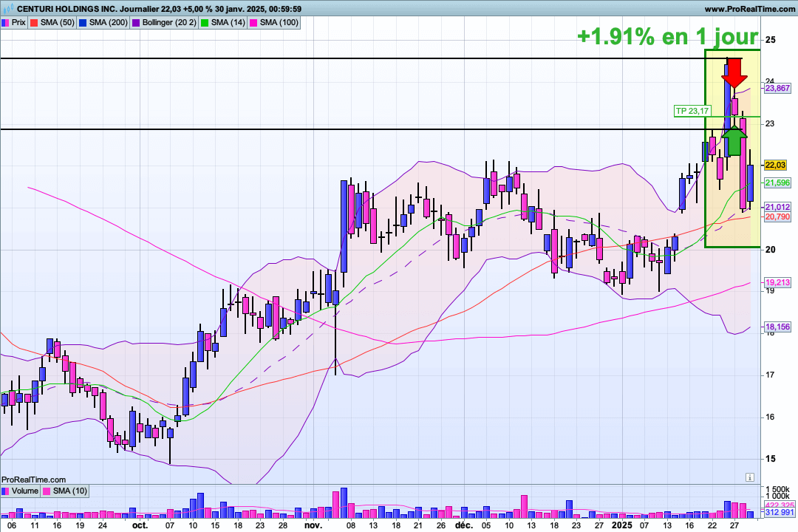This screenshot has height=532, width=798.
Task: Click the 11 date label on time axis
Action: pyautogui.click(x=35, y=525)
